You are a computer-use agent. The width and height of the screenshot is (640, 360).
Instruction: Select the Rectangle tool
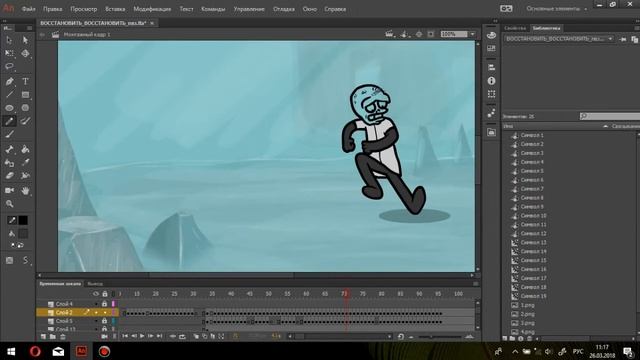(x=25, y=95)
